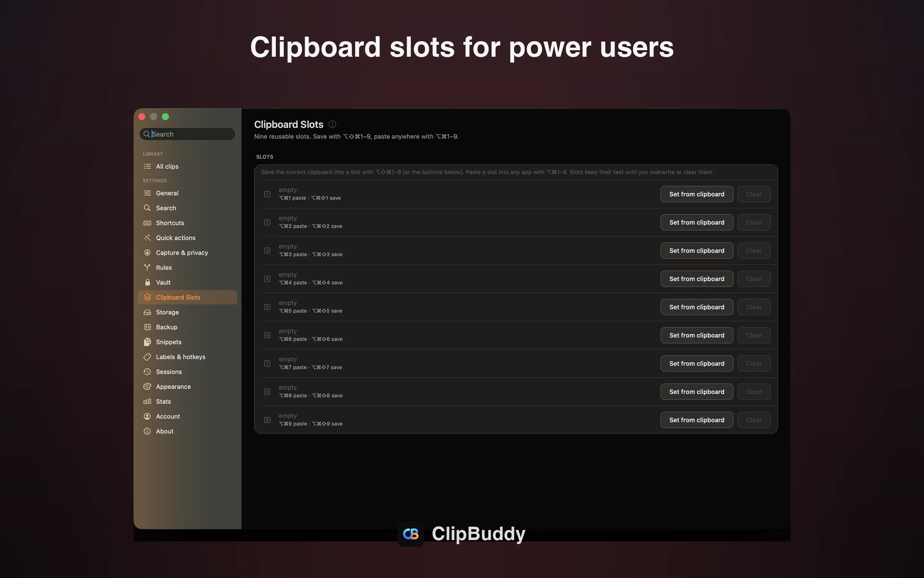Click the Rules branch icon
This screenshot has height=578, width=924.
coord(147,268)
